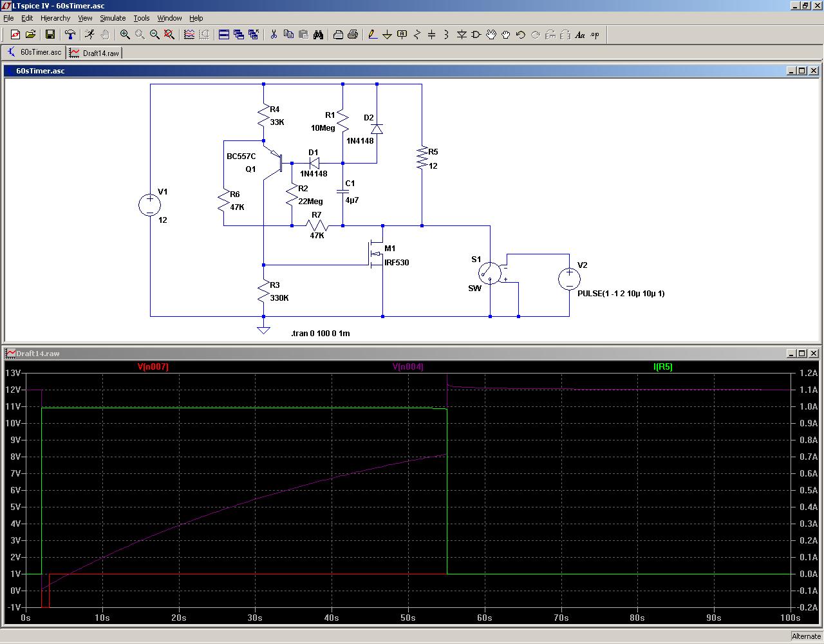The image size is (824, 644).
Task: Choose the Capacitor placement tool
Action: pyautogui.click(x=431, y=35)
